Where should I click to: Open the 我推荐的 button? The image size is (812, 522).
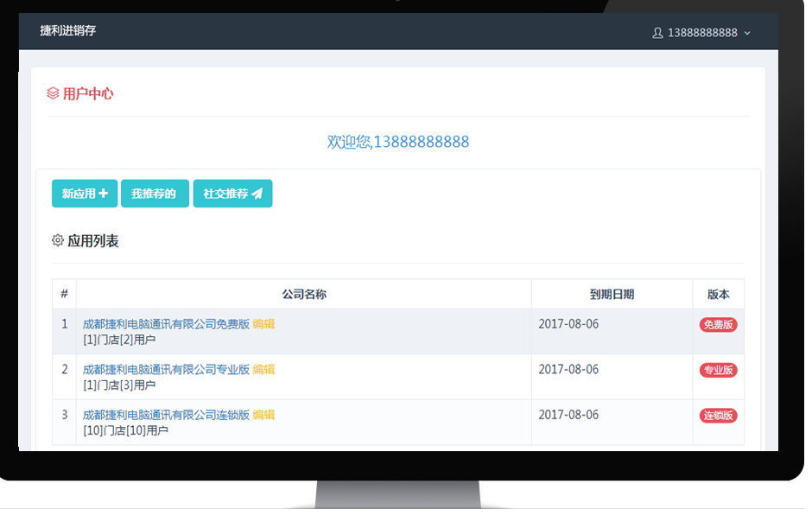pos(154,194)
